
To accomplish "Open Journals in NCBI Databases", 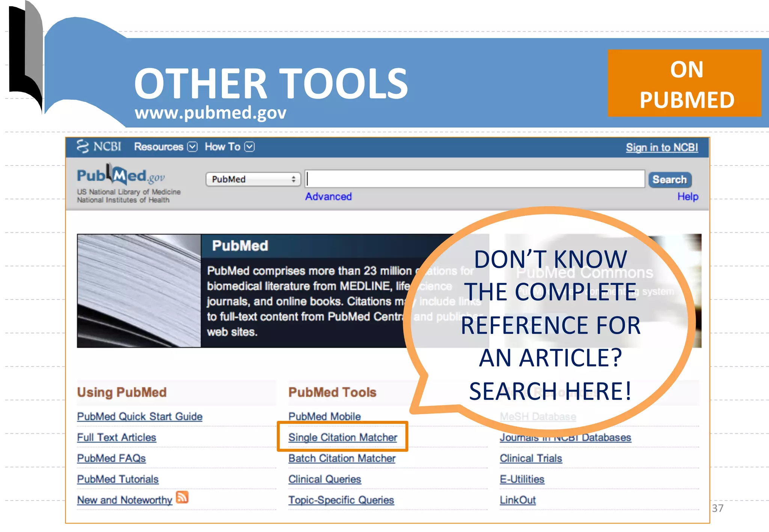I will coord(565,438).
